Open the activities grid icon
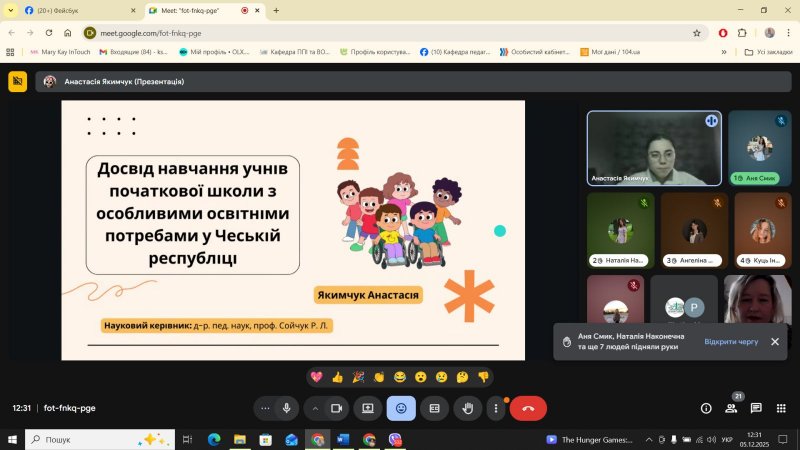This screenshot has height=450, width=800. pos(780,408)
